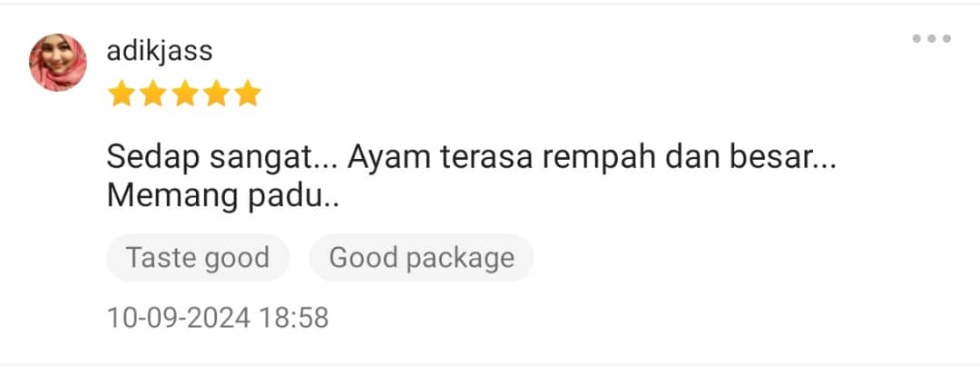This screenshot has height=366, width=980.
Task: Open adikjass profile picture
Action: pyautogui.click(x=58, y=63)
